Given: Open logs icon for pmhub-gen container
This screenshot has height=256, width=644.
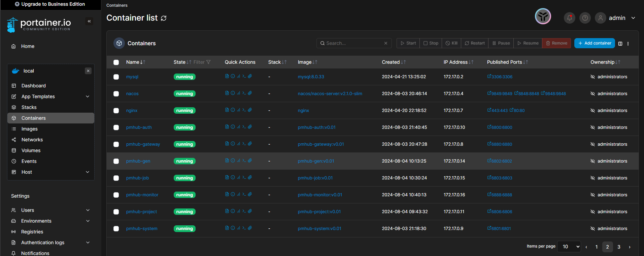Looking at the screenshot, I should [227, 161].
